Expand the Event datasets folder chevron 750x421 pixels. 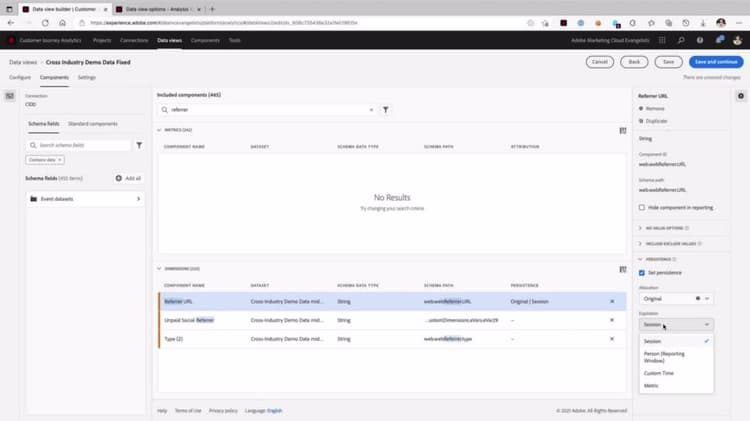pyautogui.click(x=138, y=199)
